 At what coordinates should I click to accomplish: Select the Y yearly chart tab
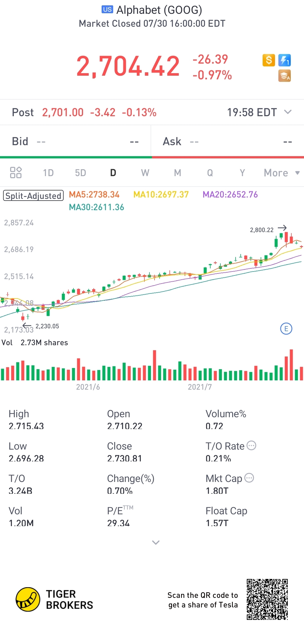tap(242, 173)
